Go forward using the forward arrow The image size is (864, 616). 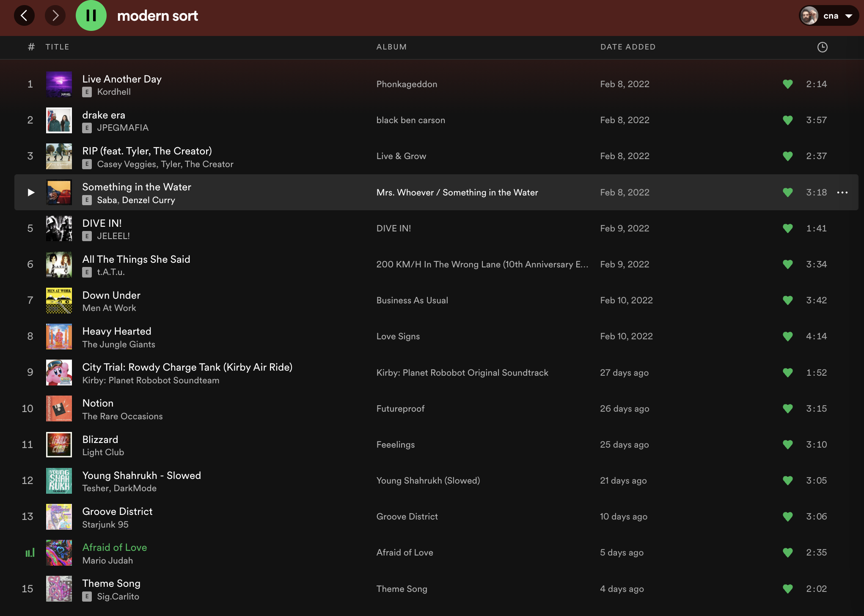pyautogui.click(x=55, y=15)
